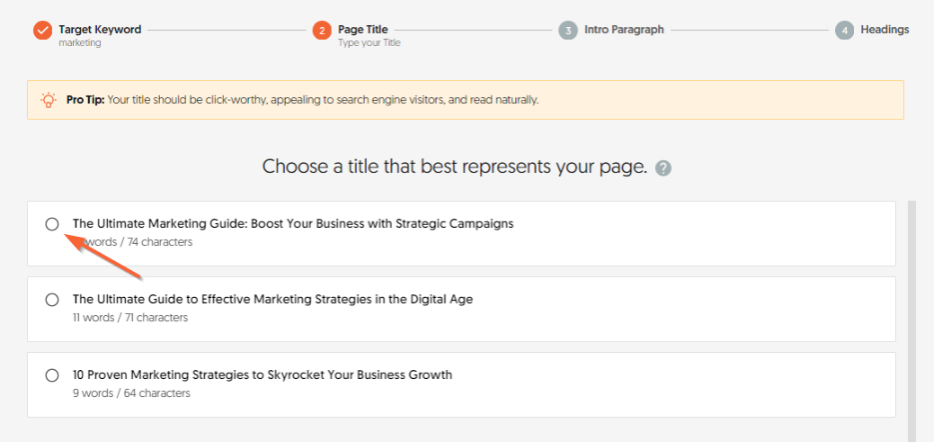Click the '9 words / 64 characters' count

pyautogui.click(x=131, y=394)
